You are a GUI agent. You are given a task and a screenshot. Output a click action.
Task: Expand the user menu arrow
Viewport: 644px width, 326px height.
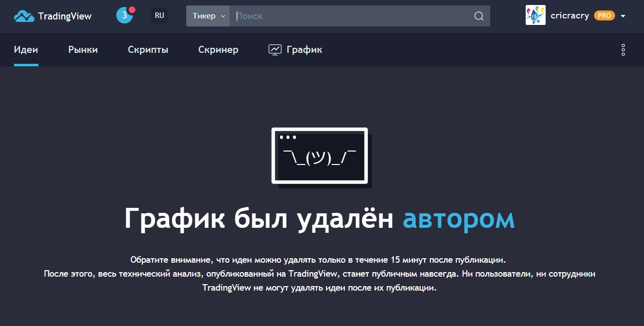point(623,16)
